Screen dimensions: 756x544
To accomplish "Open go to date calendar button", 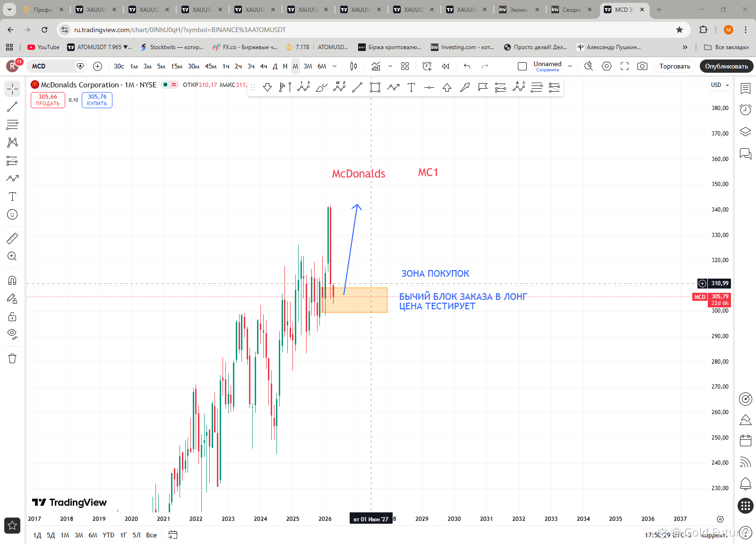I will pos(173,535).
